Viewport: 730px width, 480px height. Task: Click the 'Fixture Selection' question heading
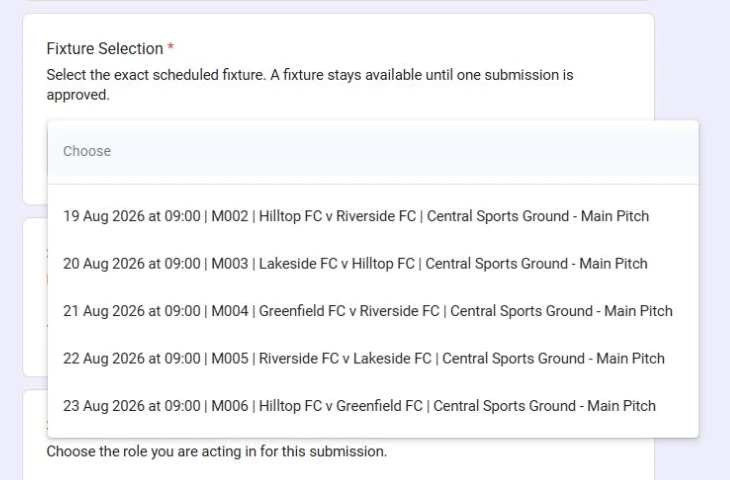click(x=105, y=48)
